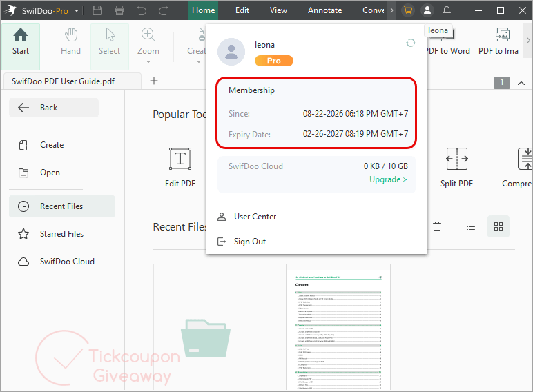The image size is (533, 392).
Task: Click Sign Out in account popup
Action: pyautogui.click(x=242, y=242)
